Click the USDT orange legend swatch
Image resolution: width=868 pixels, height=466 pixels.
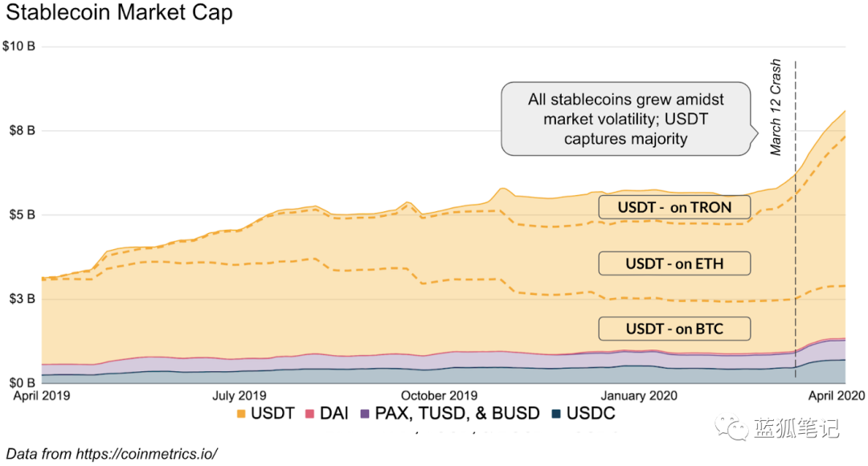click(240, 415)
